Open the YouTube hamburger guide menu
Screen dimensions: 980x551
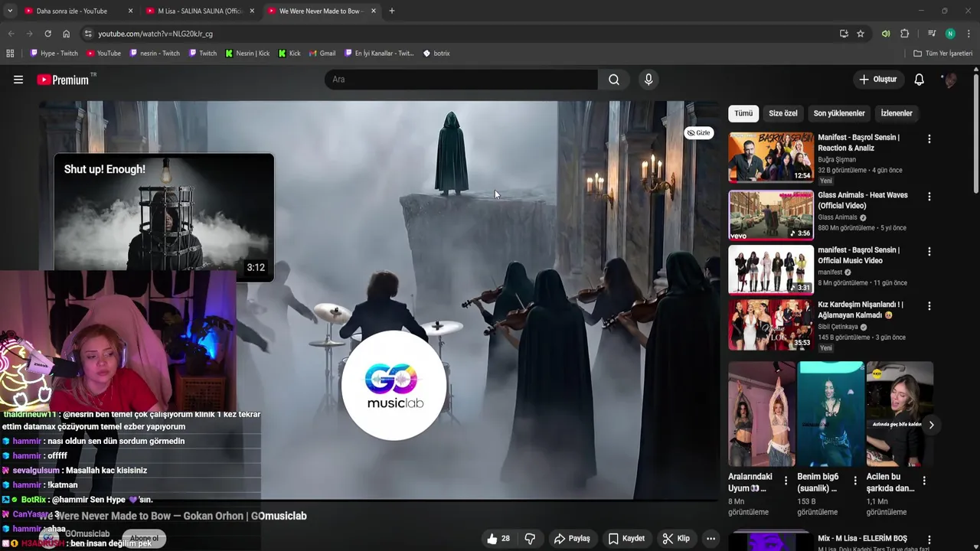(x=18, y=80)
